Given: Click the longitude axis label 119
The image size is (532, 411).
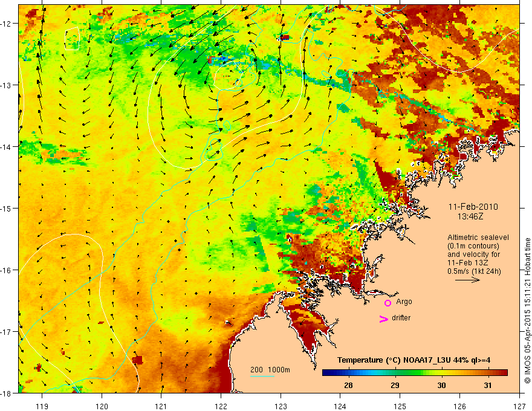Looking at the screenshot, I should point(42,406).
